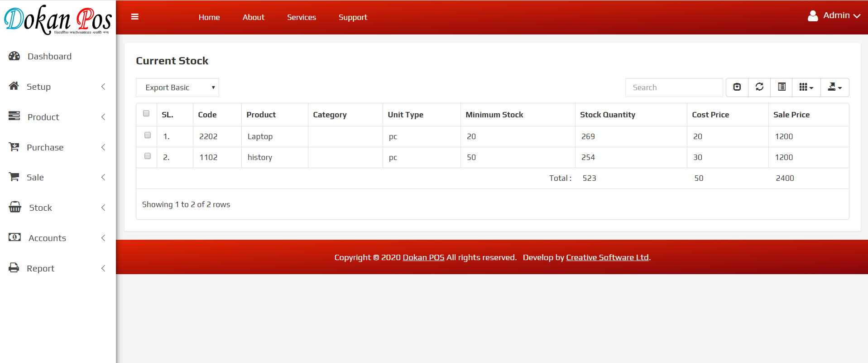Check the select-all checkbox in table header
The width and height of the screenshot is (868, 363).
pyautogui.click(x=146, y=113)
